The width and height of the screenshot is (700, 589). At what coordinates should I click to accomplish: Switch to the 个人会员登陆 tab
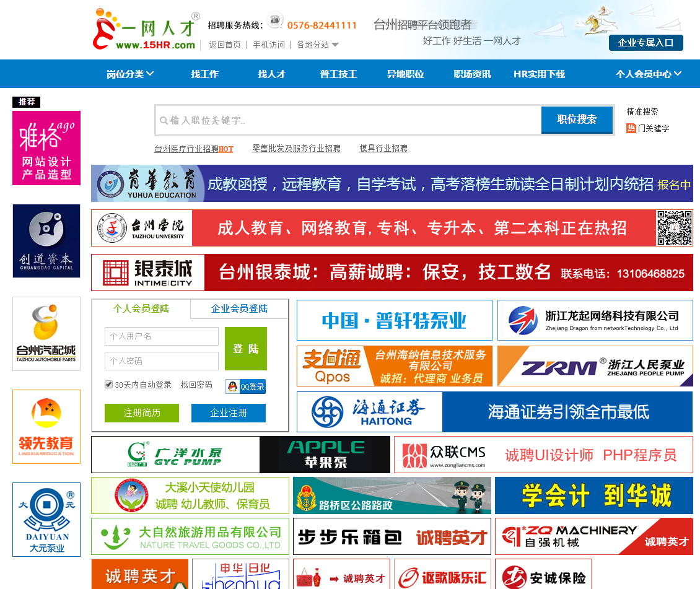(141, 309)
